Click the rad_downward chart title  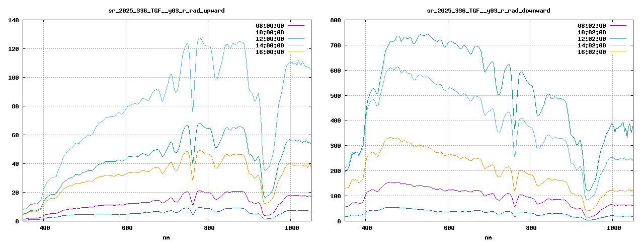(x=488, y=11)
